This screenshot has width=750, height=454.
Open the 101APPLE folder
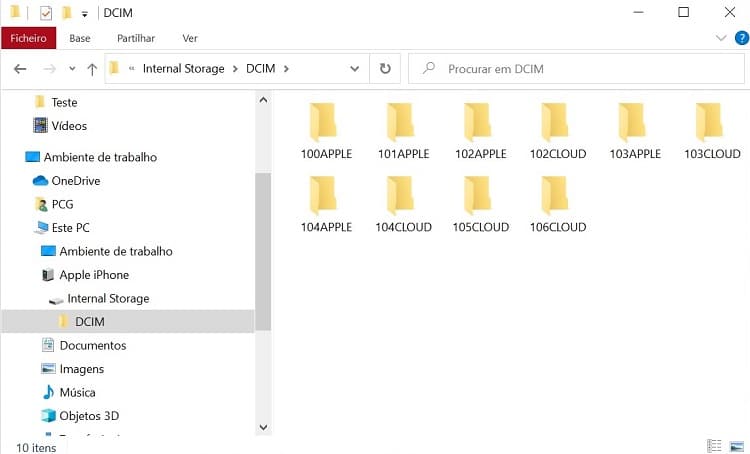[403, 132]
